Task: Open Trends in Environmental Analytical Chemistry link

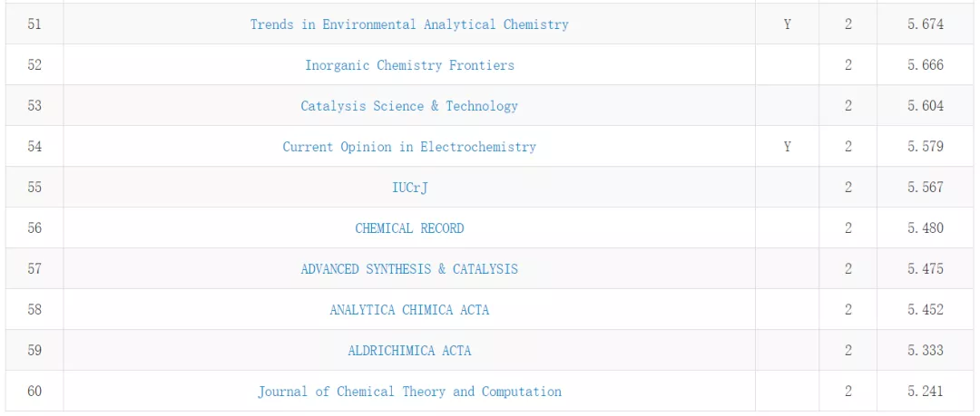Action: pyautogui.click(x=409, y=24)
